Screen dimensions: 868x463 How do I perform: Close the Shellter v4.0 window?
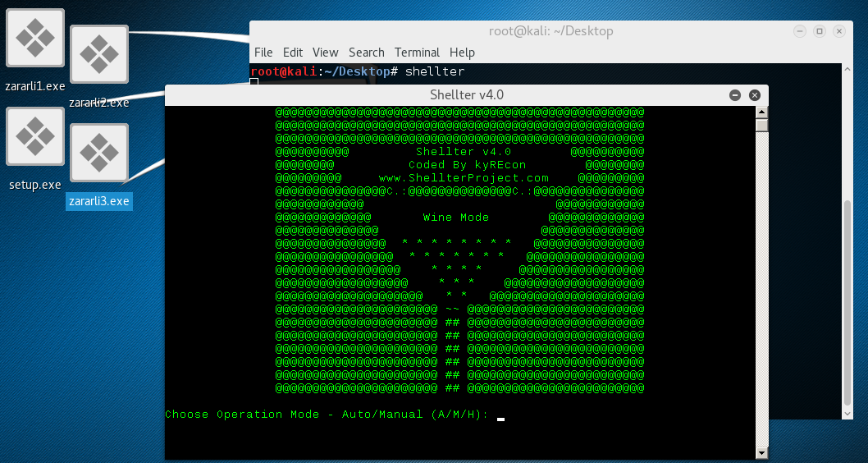coord(755,95)
